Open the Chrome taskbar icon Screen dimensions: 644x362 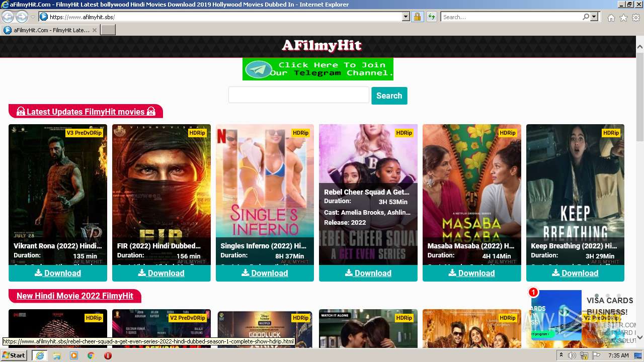click(91, 355)
